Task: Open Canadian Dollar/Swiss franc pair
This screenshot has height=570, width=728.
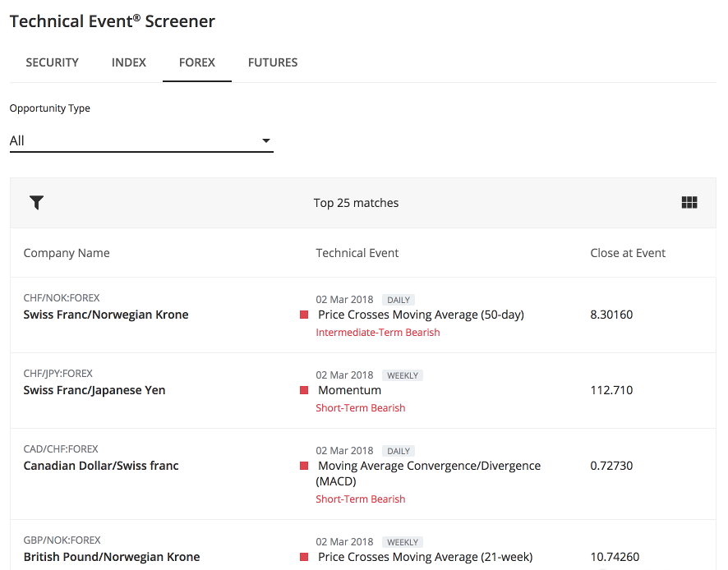Action: click(101, 466)
